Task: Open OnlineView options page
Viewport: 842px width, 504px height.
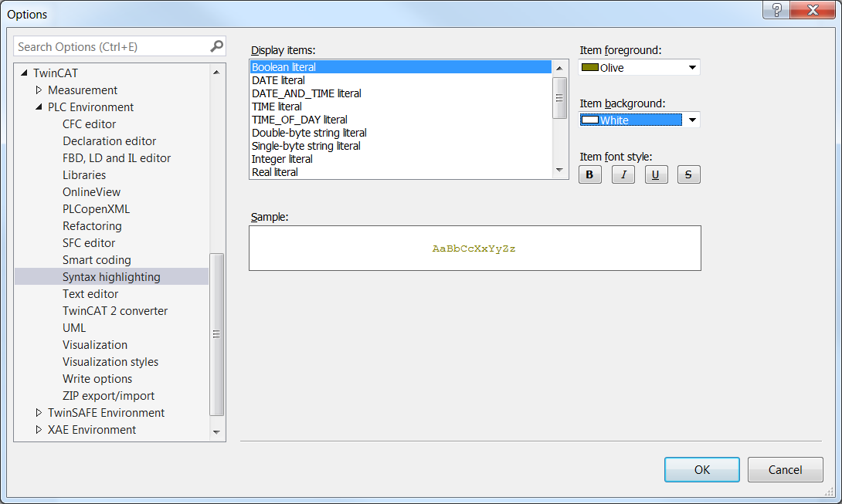Action: pos(91,192)
